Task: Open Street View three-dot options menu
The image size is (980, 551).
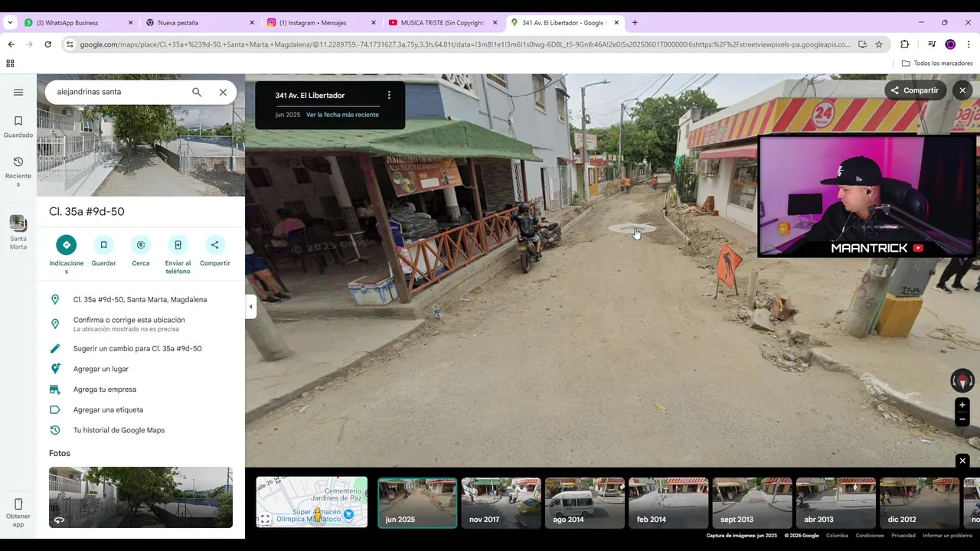Action: [x=389, y=95]
